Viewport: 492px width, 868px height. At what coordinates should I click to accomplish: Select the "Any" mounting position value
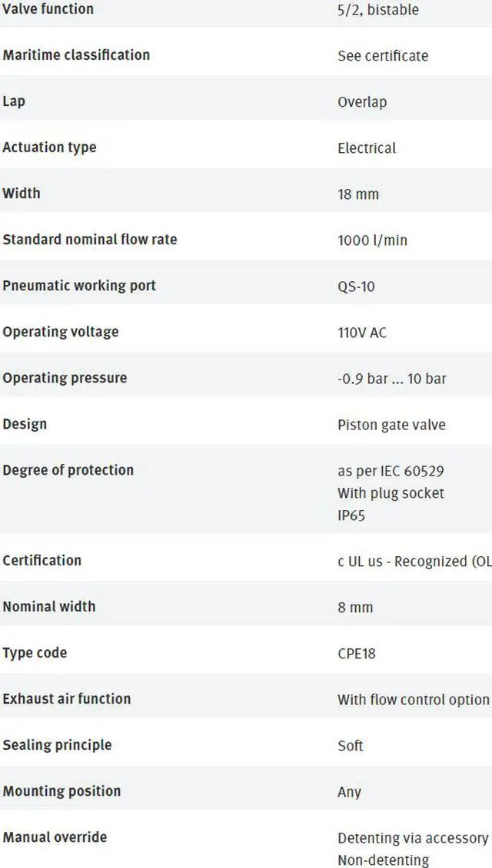(x=349, y=791)
